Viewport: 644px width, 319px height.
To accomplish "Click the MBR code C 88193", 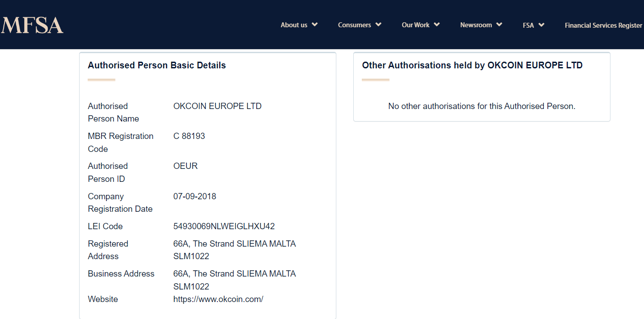I will [x=189, y=136].
